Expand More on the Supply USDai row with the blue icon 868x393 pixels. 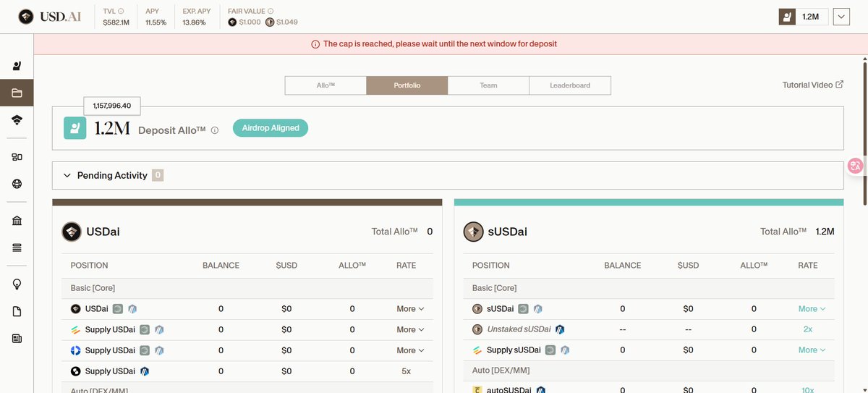tap(410, 351)
